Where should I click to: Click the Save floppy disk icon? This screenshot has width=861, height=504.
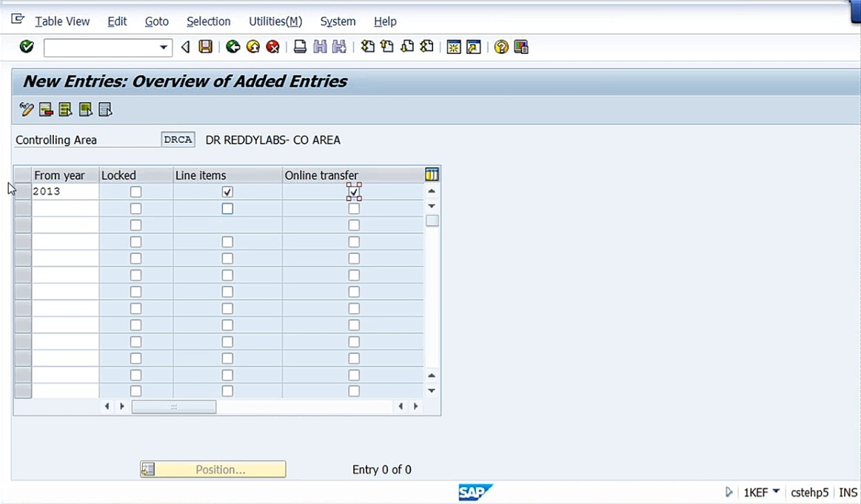click(205, 47)
